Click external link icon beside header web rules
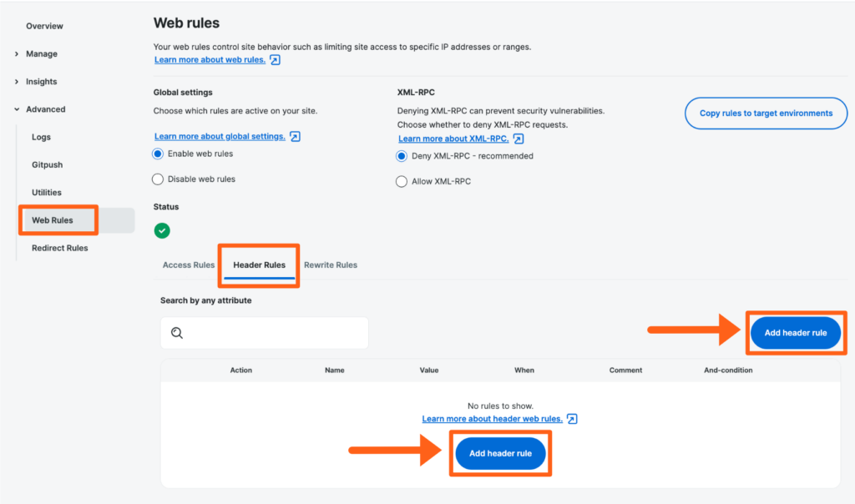The width and height of the screenshot is (855, 504). pyautogui.click(x=572, y=419)
